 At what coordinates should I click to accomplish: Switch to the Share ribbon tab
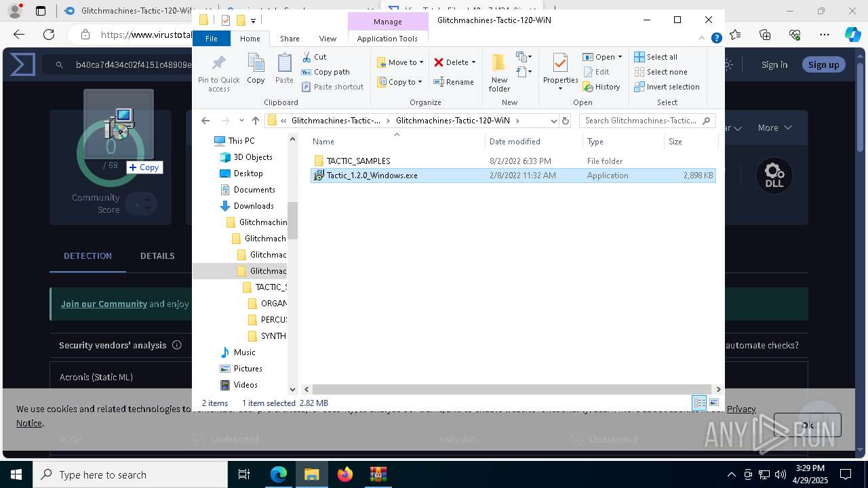click(x=290, y=39)
